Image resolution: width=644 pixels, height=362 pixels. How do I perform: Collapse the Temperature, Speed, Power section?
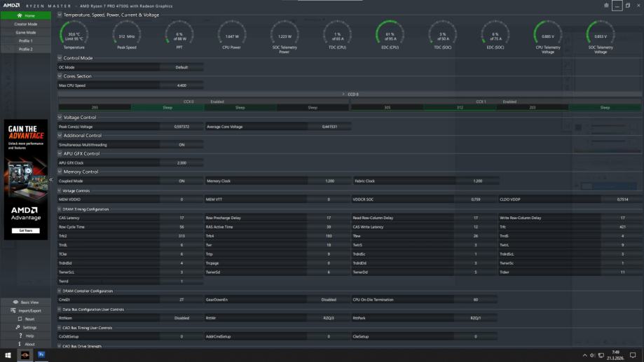(60, 15)
